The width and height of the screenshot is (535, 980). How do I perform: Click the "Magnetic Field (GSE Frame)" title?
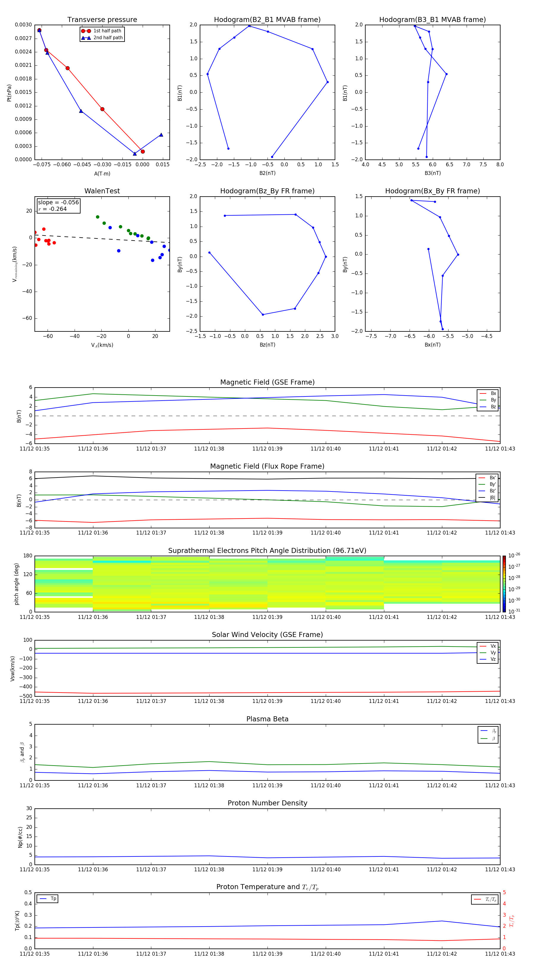(267, 382)
